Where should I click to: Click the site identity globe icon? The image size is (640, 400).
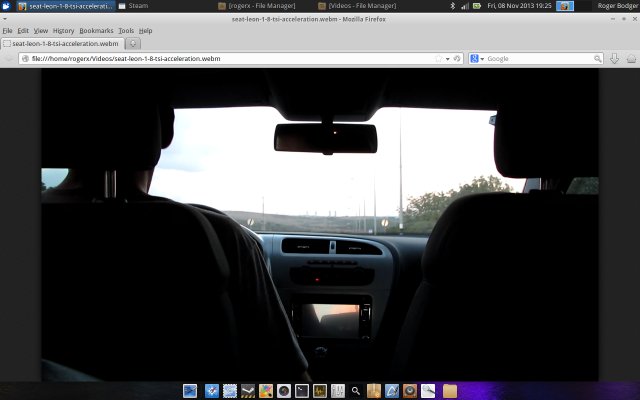(x=25, y=59)
